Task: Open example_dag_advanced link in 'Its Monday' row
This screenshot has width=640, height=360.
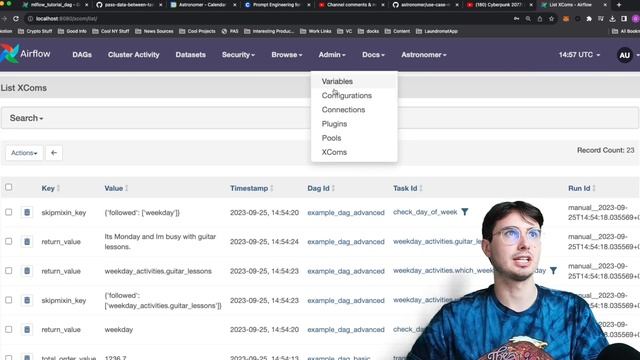Action: click(346, 242)
